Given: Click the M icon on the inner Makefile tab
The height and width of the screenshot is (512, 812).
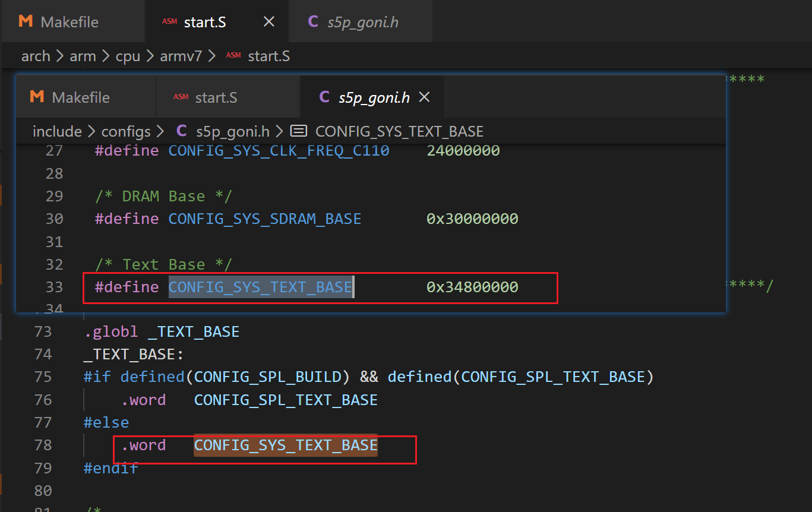Looking at the screenshot, I should [x=37, y=96].
